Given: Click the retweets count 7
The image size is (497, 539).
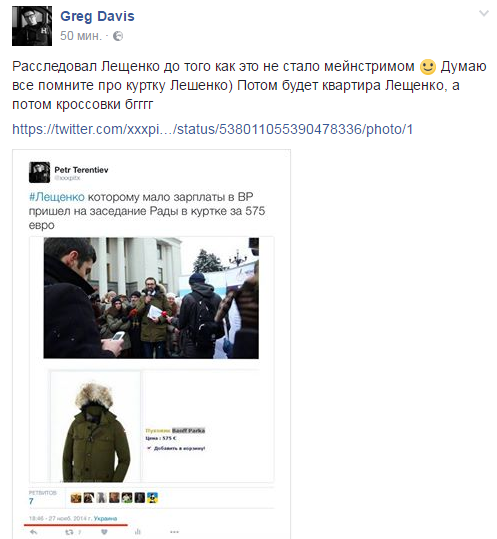Looking at the screenshot, I should coord(31,501).
